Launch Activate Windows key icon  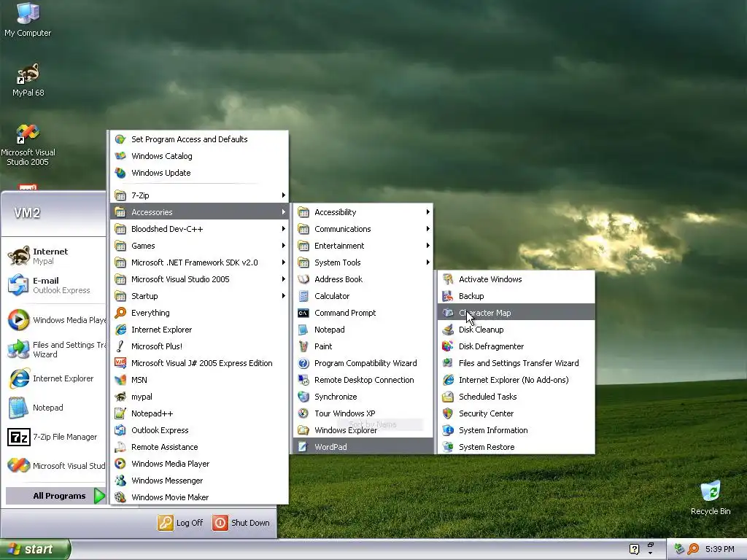click(447, 279)
